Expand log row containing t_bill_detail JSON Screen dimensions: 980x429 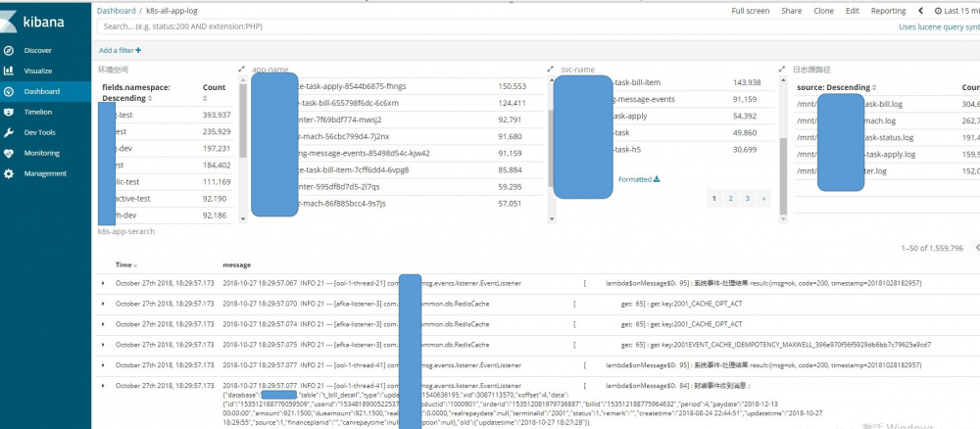(104, 386)
